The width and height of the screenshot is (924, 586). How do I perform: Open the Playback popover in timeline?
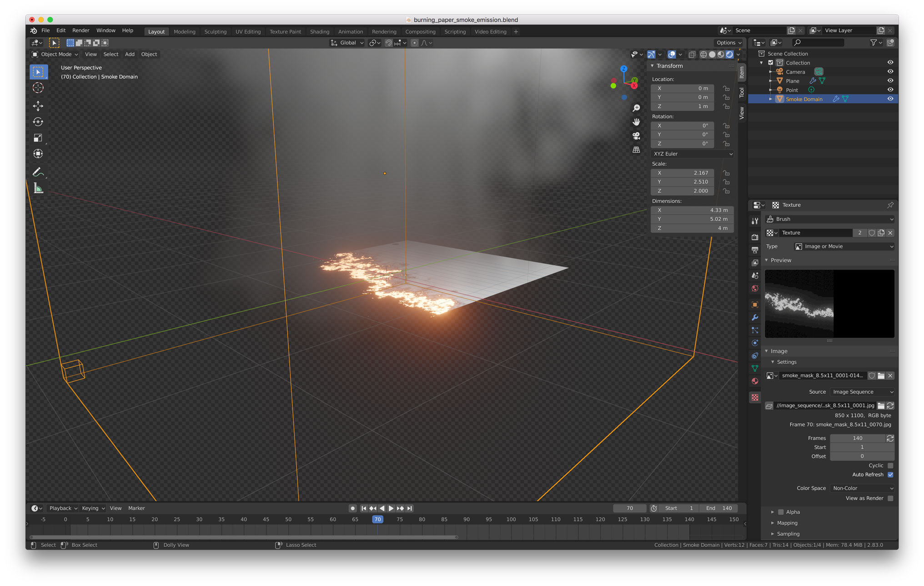pyautogui.click(x=63, y=508)
